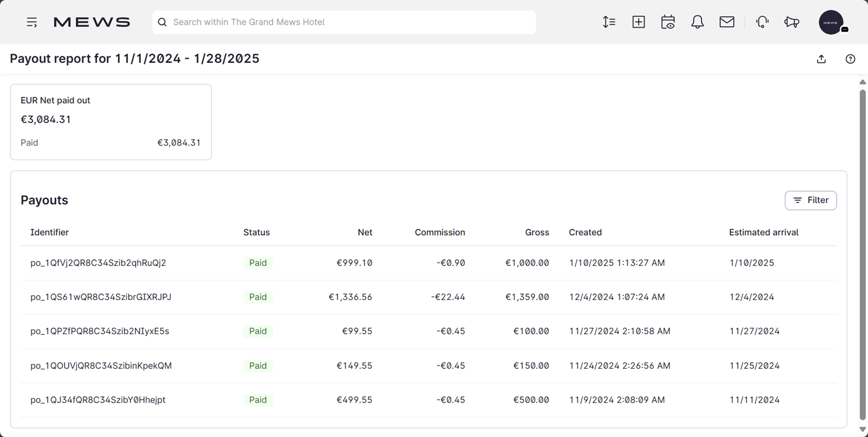Click the Filter button

tap(811, 200)
